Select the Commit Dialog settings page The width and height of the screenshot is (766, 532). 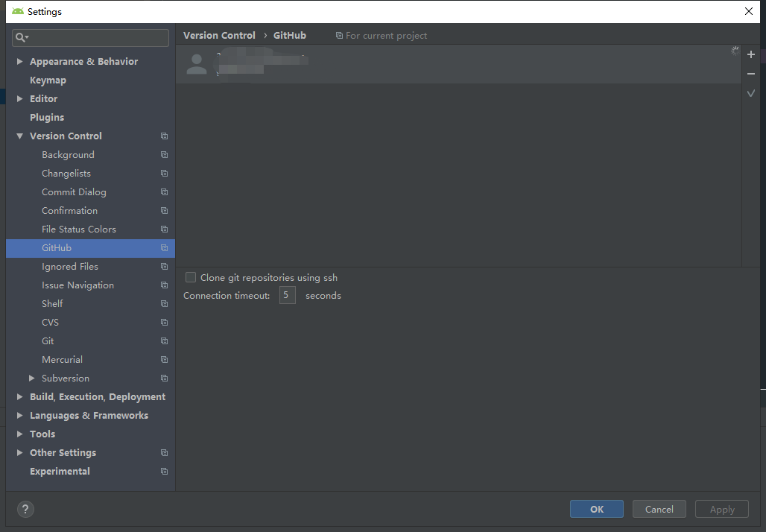[x=74, y=192]
